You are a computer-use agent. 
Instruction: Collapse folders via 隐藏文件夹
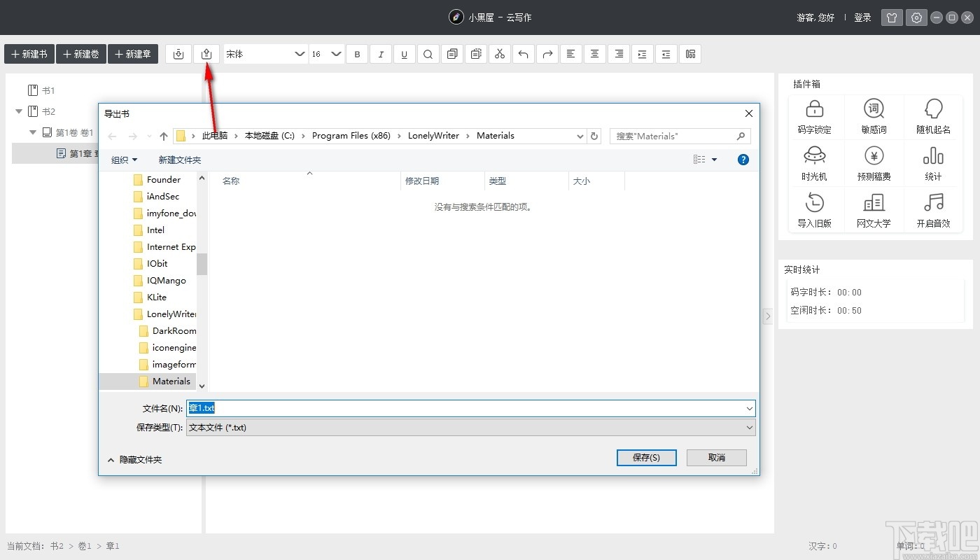tap(134, 460)
